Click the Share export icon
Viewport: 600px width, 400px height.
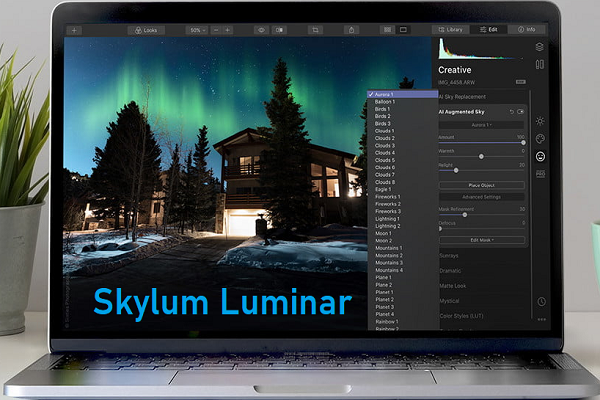[351, 30]
